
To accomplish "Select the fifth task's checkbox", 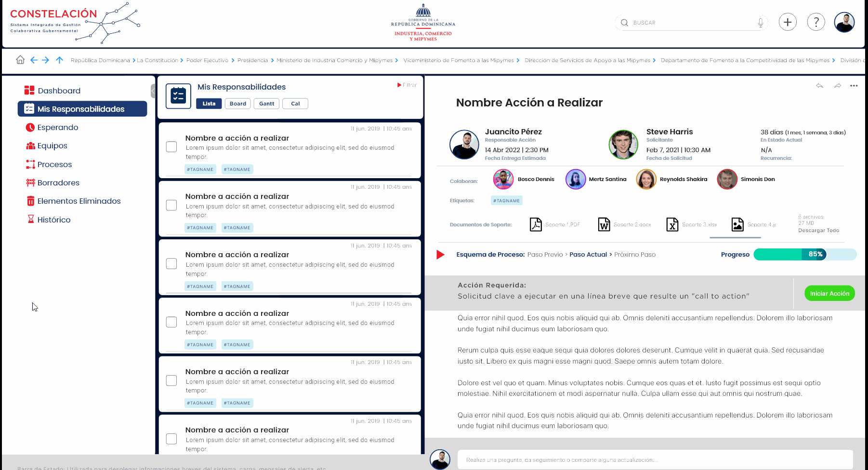I will [171, 380].
